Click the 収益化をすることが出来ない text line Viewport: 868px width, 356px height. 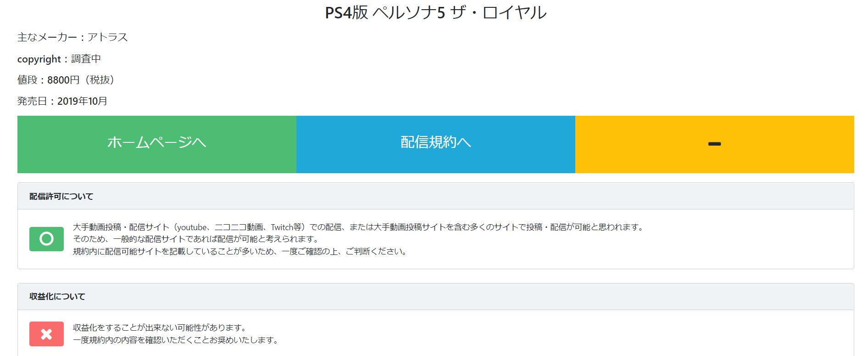click(x=161, y=328)
